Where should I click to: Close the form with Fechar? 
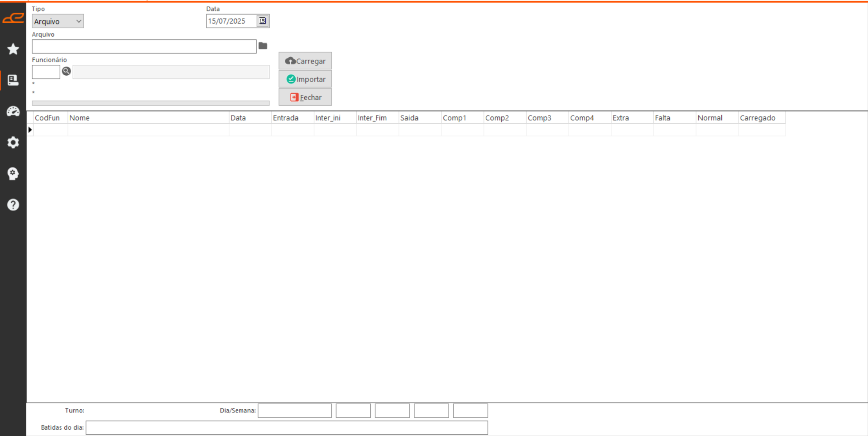(305, 97)
